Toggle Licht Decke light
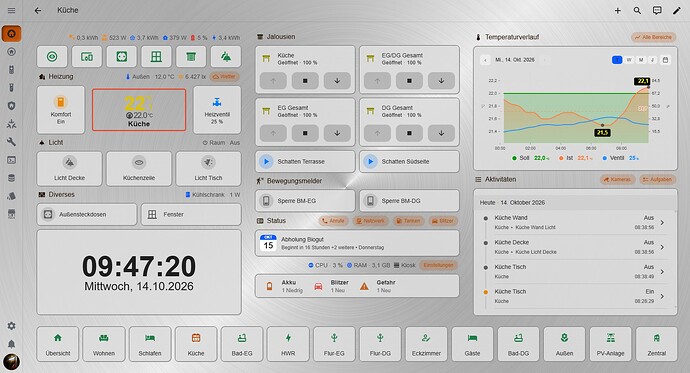This screenshot has width=690, height=373. (x=70, y=168)
